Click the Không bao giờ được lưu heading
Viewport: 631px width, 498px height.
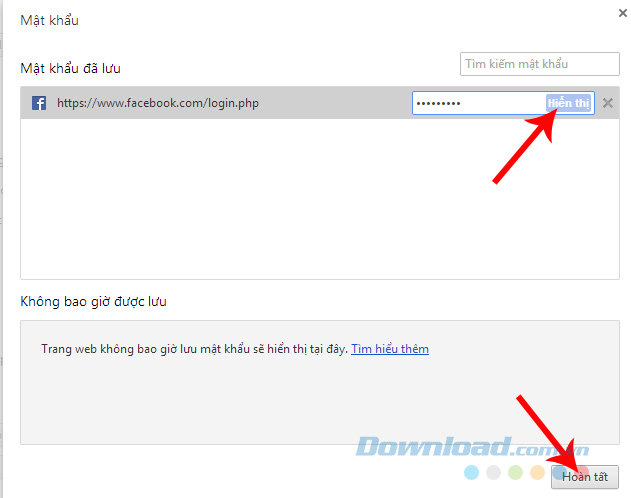[93, 301]
